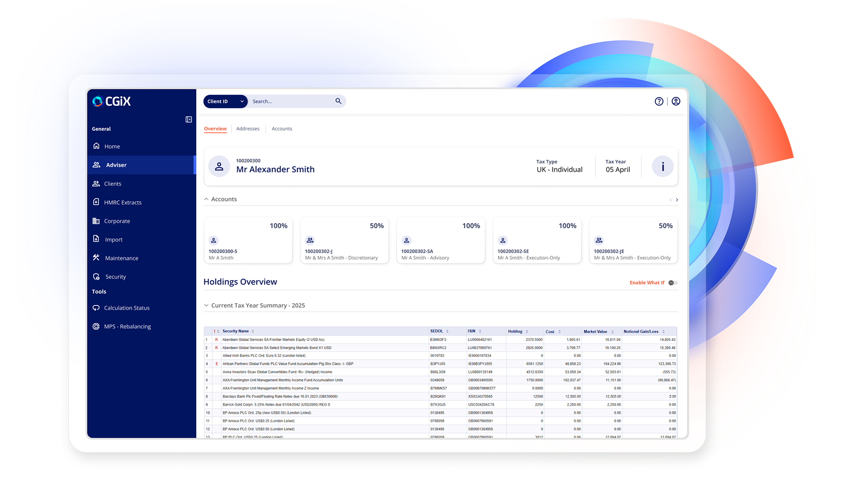Click person icon on 100200302-SE card
This screenshot has width=868, height=488.
[503, 240]
